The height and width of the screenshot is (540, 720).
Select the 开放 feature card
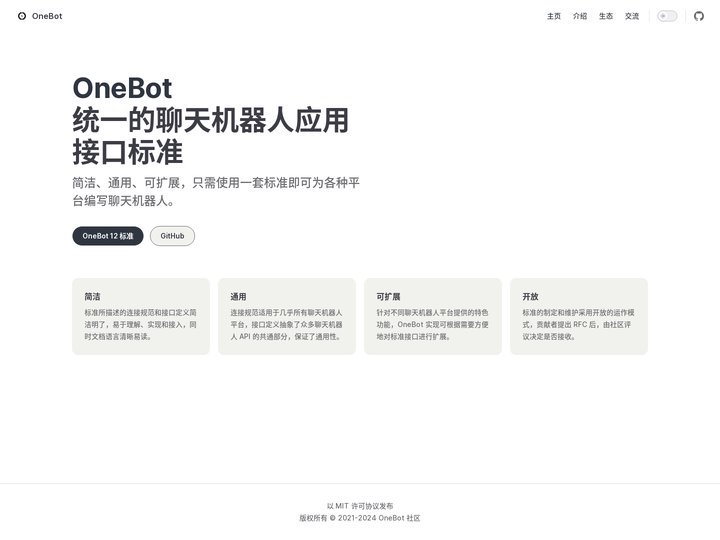coord(579,316)
